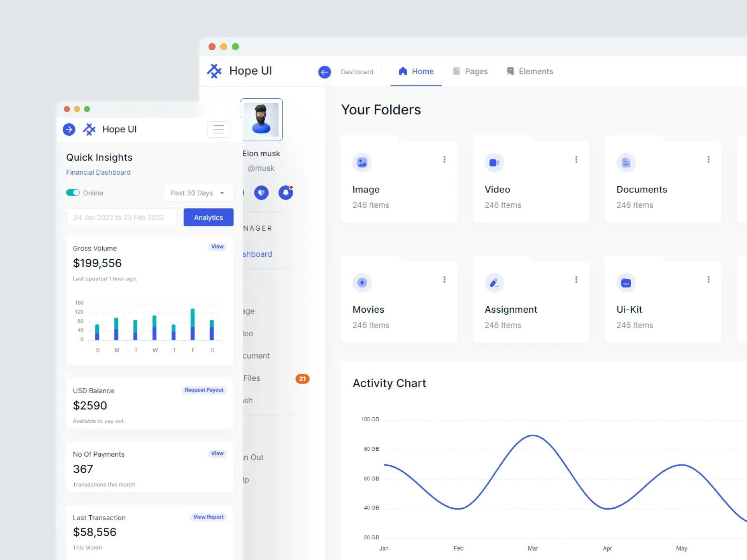Click the Documents folder icon
747x560 pixels.
(x=626, y=163)
